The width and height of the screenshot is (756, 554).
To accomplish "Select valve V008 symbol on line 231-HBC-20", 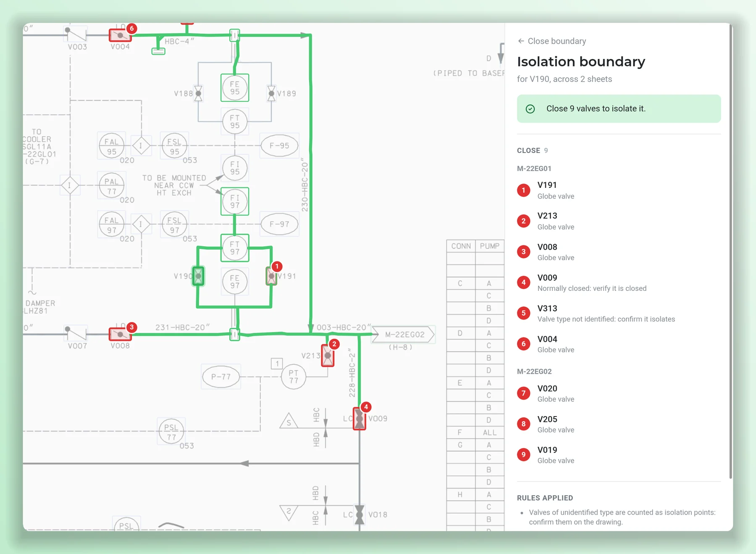I will pyautogui.click(x=120, y=334).
